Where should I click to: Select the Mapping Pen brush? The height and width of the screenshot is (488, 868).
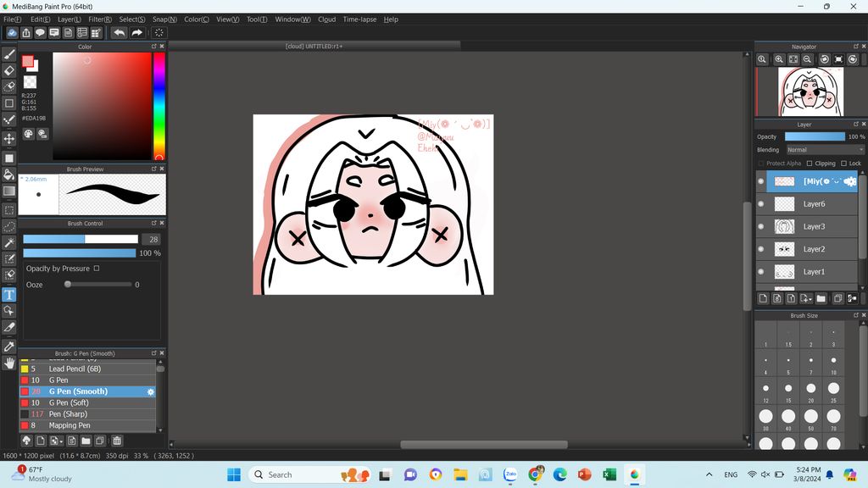tap(87, 425)
